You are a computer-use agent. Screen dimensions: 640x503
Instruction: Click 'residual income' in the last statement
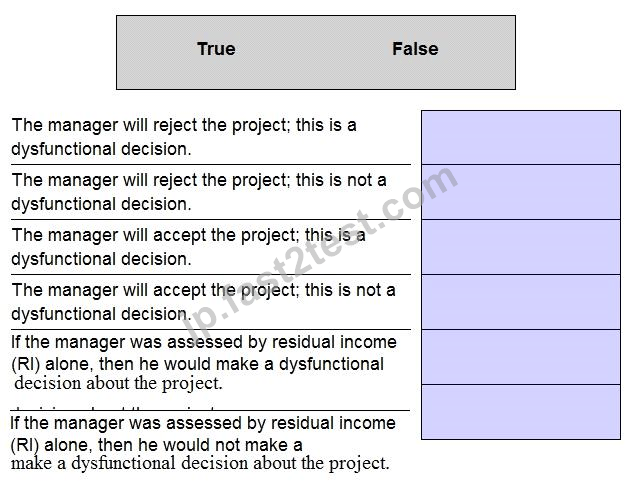coord(333,423)
